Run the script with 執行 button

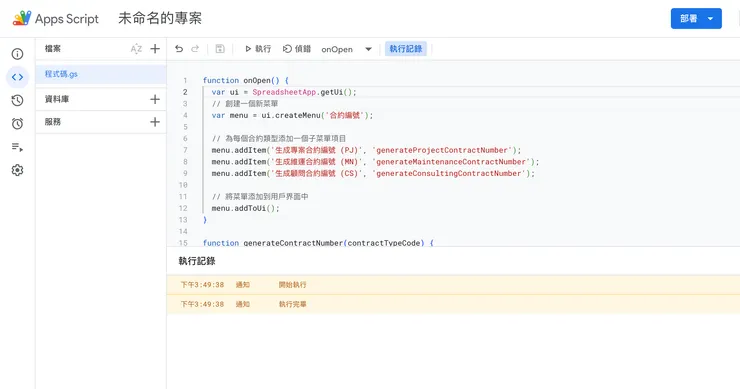(258, 49)
